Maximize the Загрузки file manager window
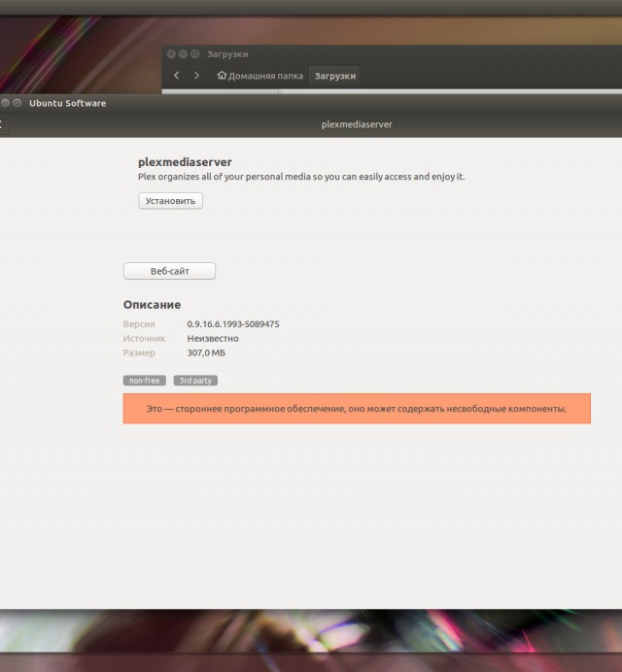The width and height of the screenshot is (622, 672). [195, 54]
